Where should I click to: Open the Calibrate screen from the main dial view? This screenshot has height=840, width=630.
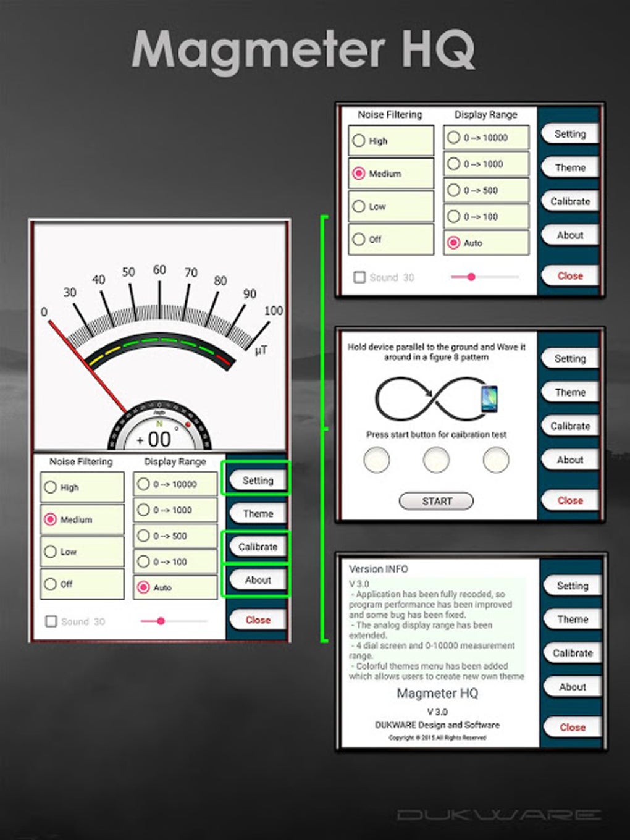pos(257,546)
